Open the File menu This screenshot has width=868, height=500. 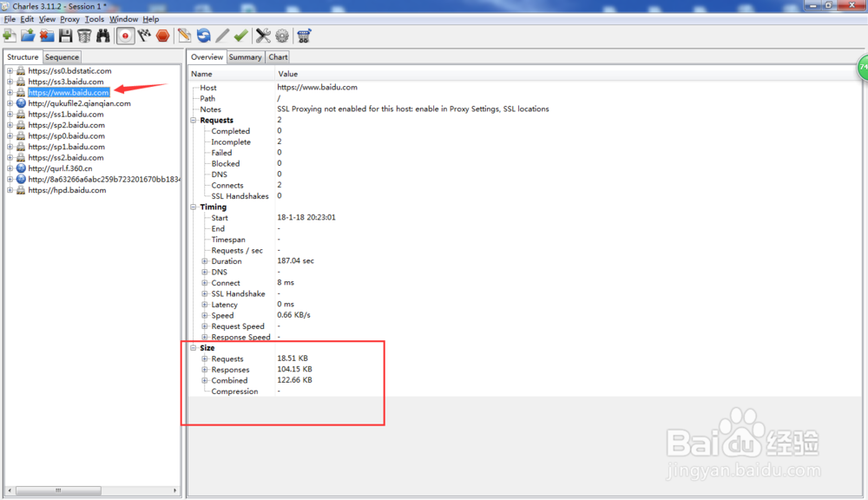pos(10,19)
